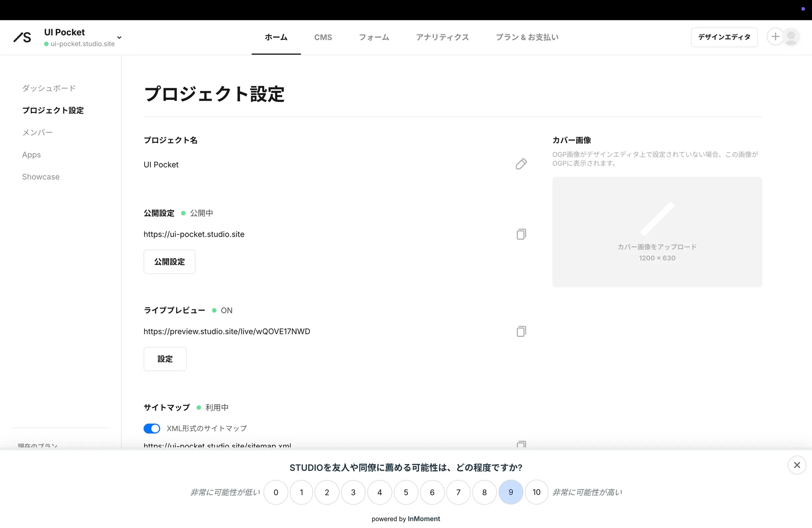
Task: Open Apps in the sidebar
Action: click(31, 154)
